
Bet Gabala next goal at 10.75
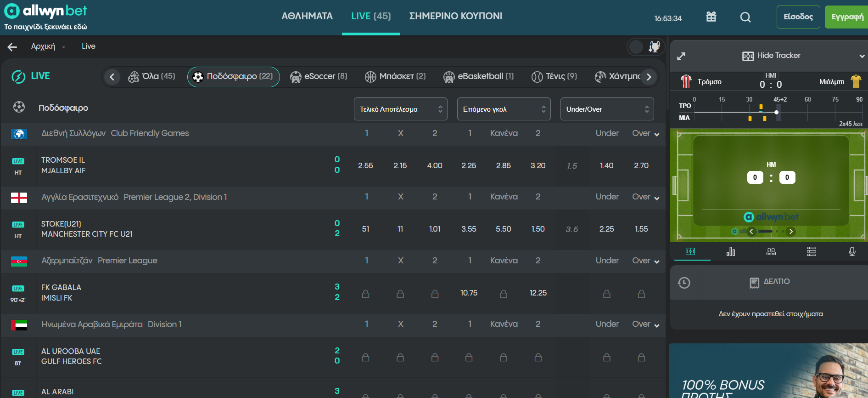click(x=469, y=293)
